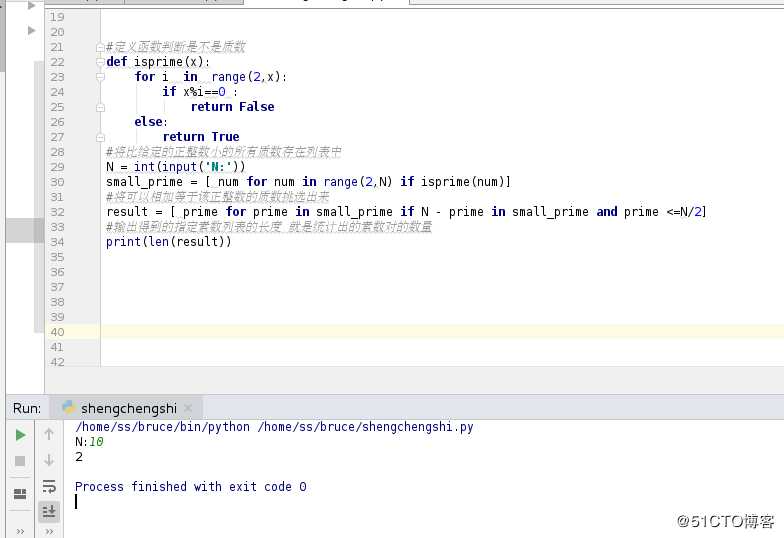Click "N = int(input('N:'))" line

click(x=176, y=166)
